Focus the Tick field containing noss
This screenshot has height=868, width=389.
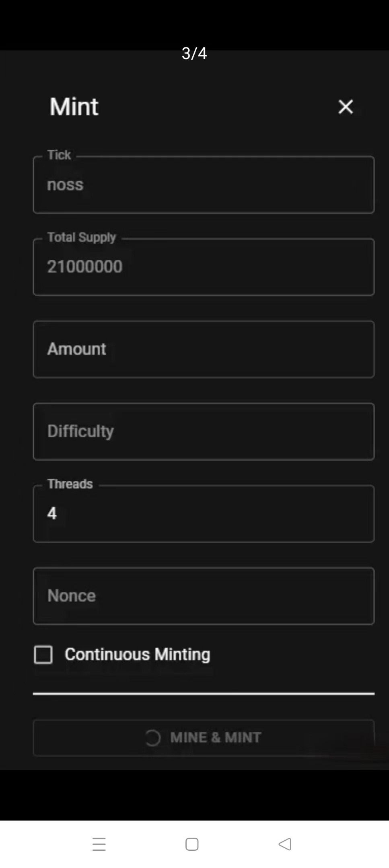204,185
